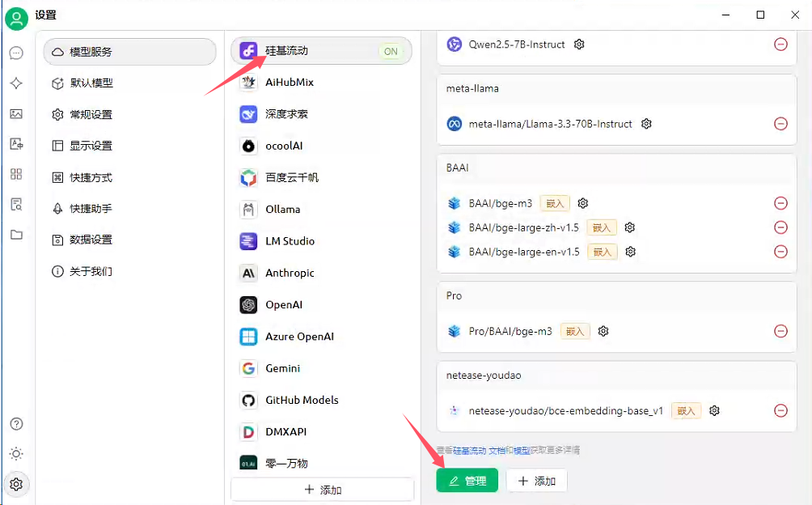Select the ocoolAI provider
Screen dimensions: 812x505
(321, 146)
